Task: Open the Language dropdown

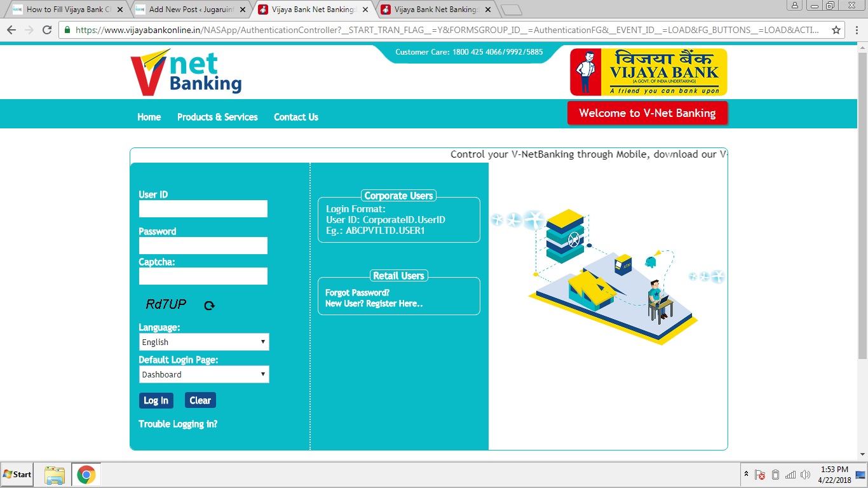Action: tap(204, 342)
